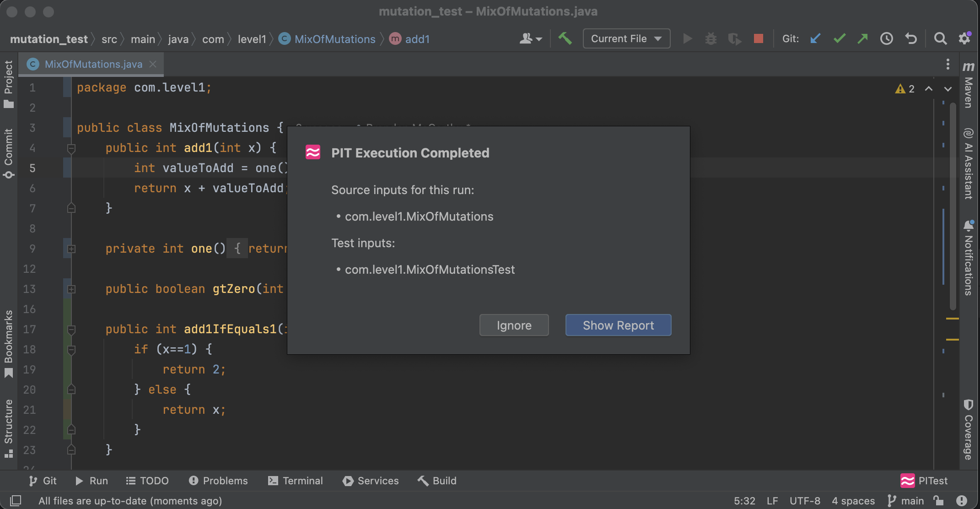Click the com.level1.MixOfMutationsTest test input
The height and width of the screenshot is (509, 980).
click(430, 270)
